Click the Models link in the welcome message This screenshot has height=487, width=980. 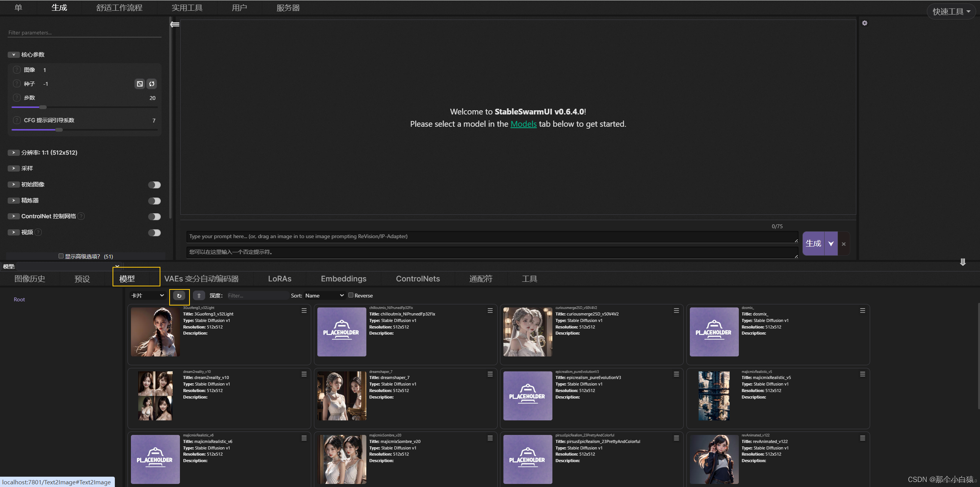click(x=523, y=124)
